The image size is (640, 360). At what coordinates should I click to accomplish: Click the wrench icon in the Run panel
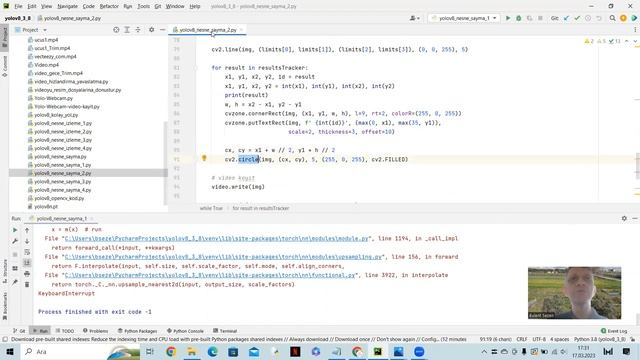click(x=15, y=241)
